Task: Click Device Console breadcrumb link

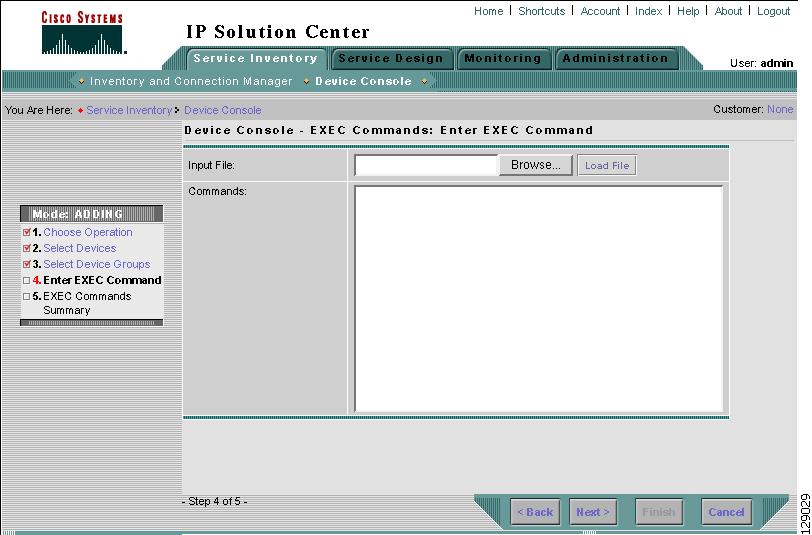Action: click(223, 110)
